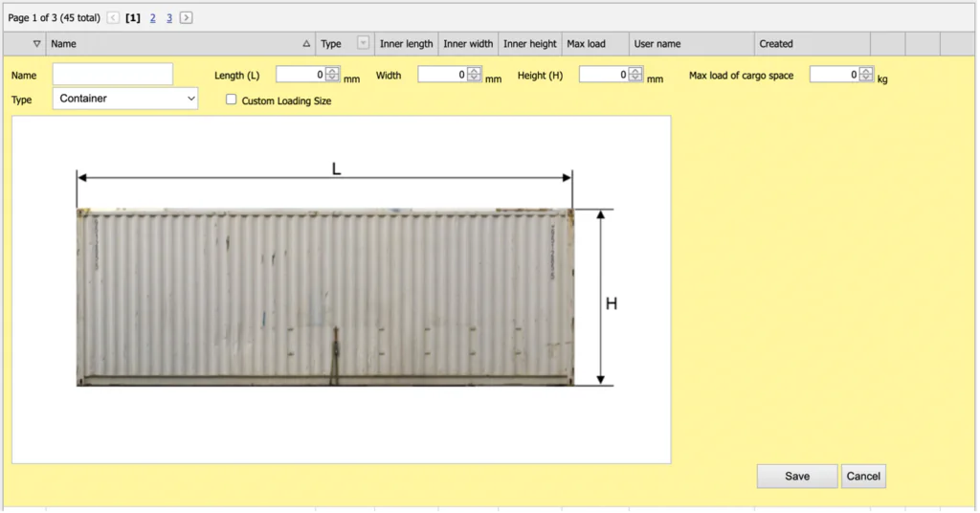Click the Name ascending sort triangle

[306, 44]
